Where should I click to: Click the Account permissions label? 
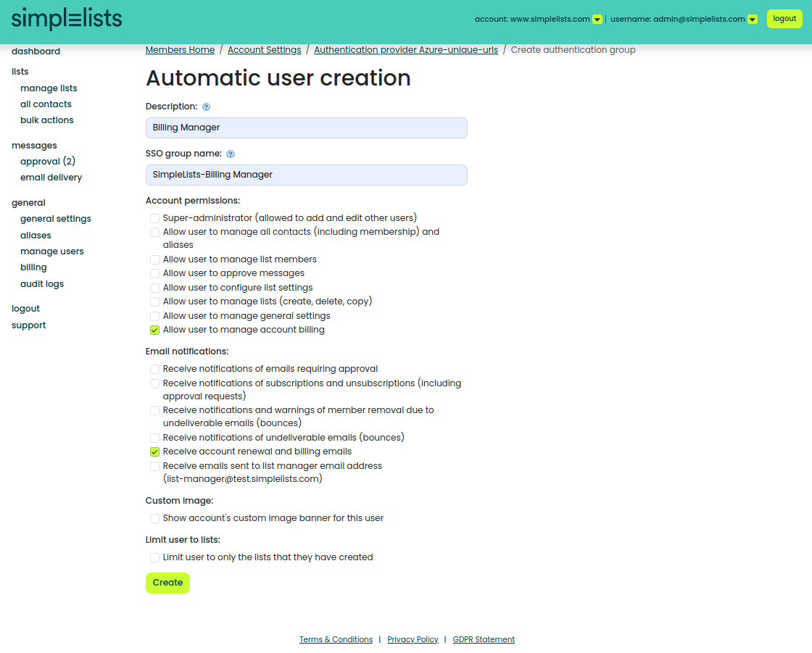tap(193, 201)
